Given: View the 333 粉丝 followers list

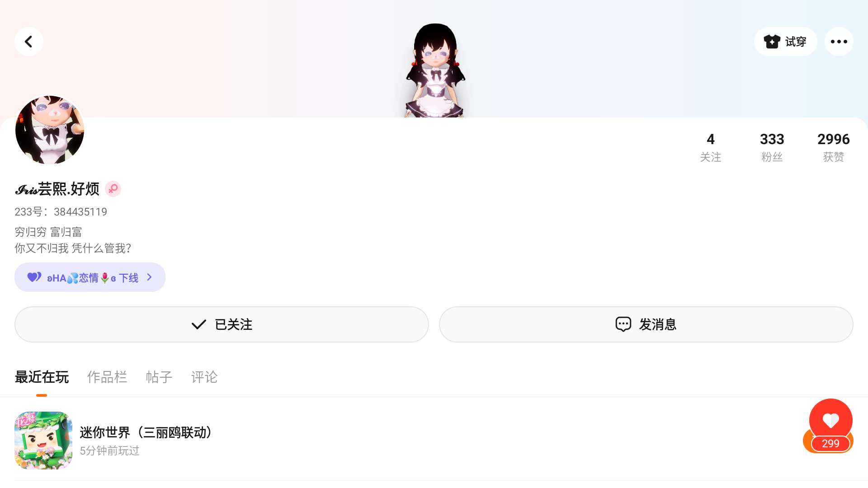Looking at the screenshot, I should click(x=772, y=147).
